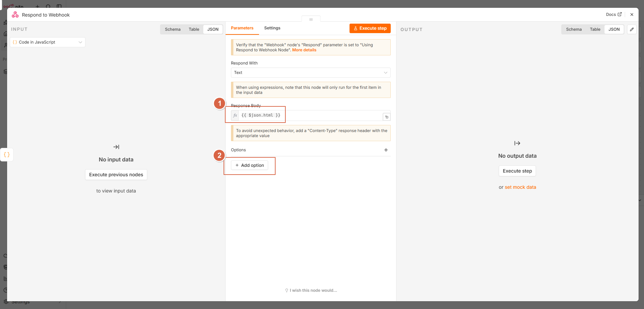Screen dimensions: 644x309
Task: Click Execute step button in output panel
Action: coord(517,171)
